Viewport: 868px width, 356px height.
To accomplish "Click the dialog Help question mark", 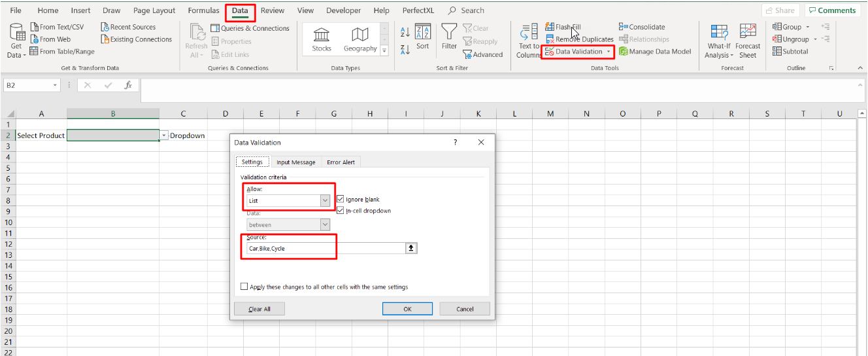I will [x=456, y=142].
